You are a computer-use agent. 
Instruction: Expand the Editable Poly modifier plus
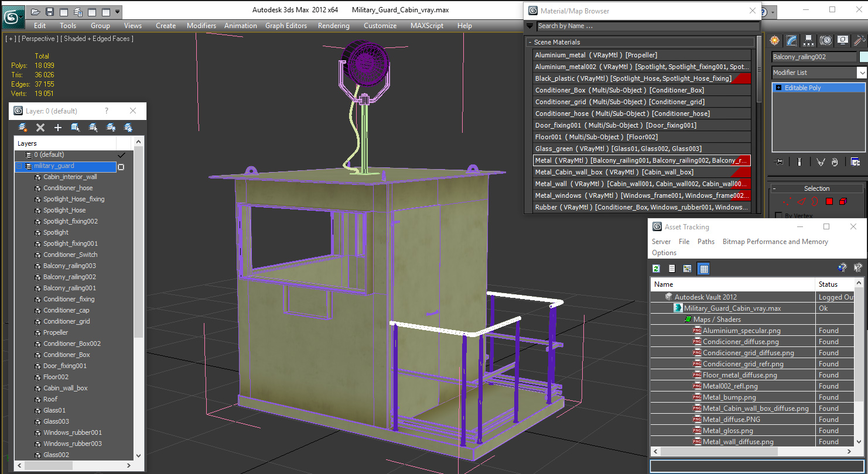[x=778, y=88]
